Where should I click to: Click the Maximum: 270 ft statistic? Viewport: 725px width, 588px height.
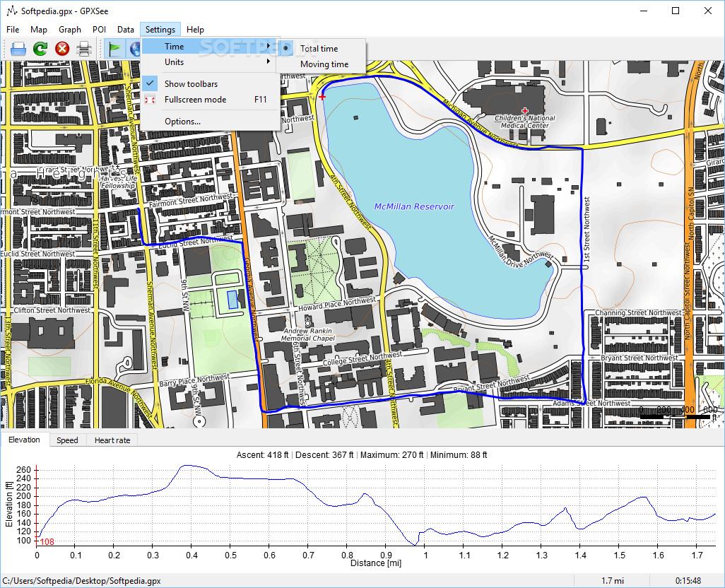(x=391, y=455)
